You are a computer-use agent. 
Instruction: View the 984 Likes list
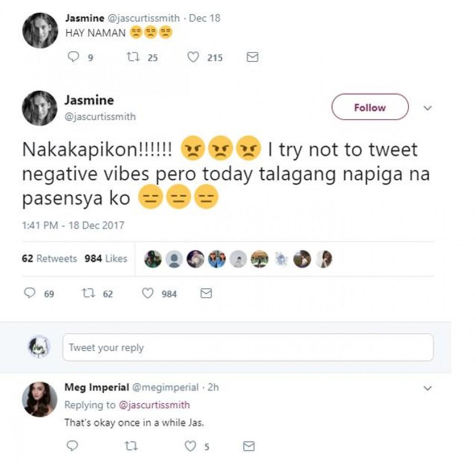click(x=106, y=258)
